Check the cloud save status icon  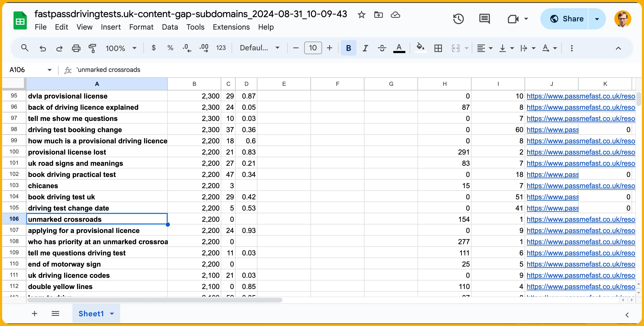[x=395, y=15]
